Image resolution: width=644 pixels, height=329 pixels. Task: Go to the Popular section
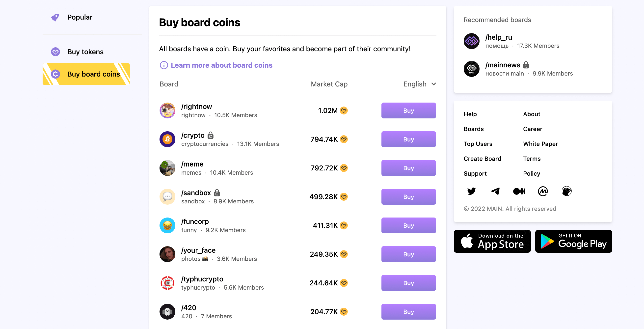click(x=80, y=17)
